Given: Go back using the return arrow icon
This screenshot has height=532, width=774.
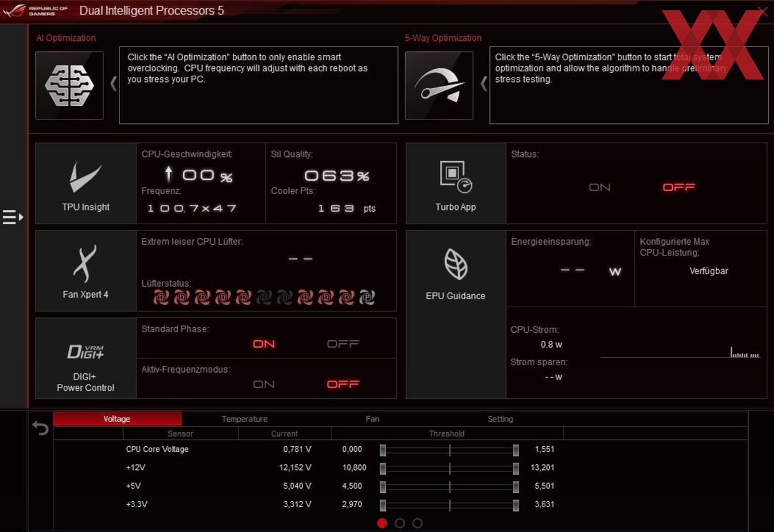Looking at the screenshot, I should click(40, 428).
